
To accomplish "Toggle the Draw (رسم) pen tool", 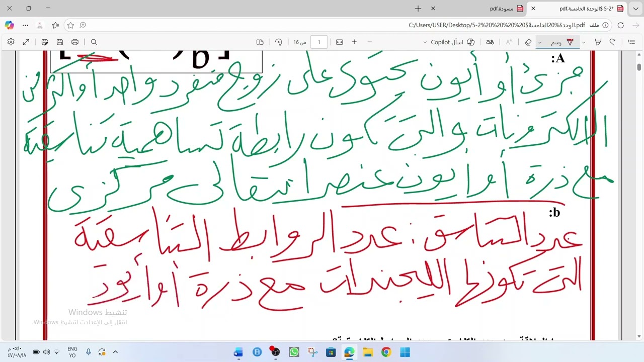I will [x=562, y=42].
